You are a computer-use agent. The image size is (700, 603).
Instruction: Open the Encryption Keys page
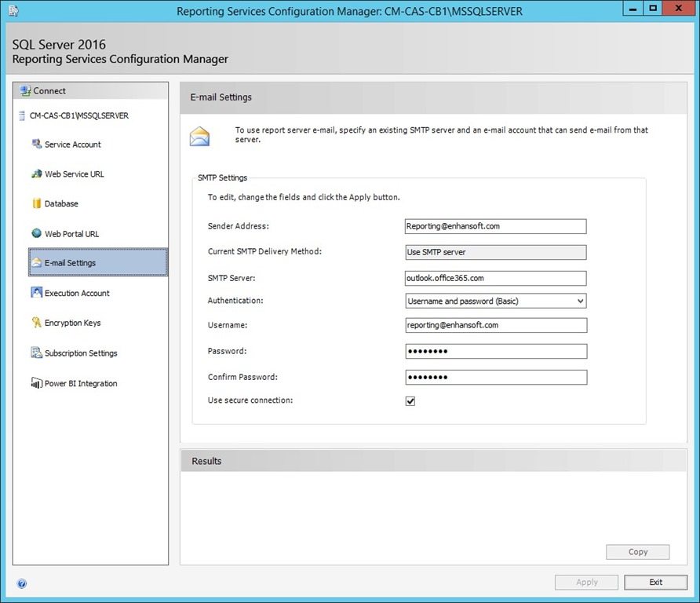pos(72,323)
